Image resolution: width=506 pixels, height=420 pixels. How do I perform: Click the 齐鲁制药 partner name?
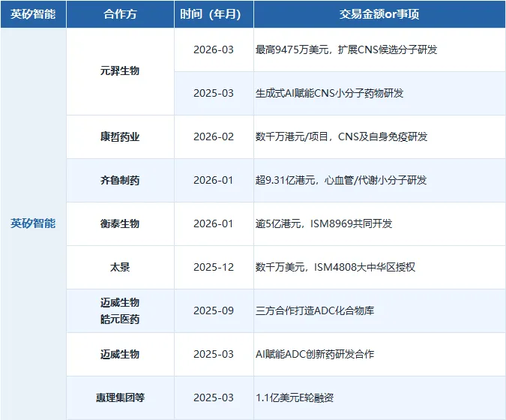coord(120,180)
